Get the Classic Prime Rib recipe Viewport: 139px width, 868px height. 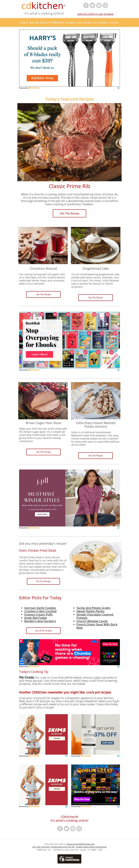[x=69, y=213]
